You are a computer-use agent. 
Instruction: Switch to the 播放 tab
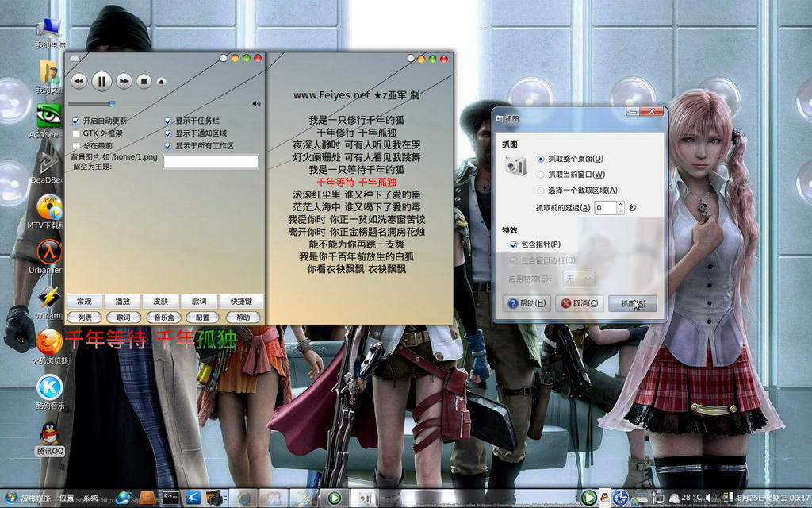click(x=122, y=301)
